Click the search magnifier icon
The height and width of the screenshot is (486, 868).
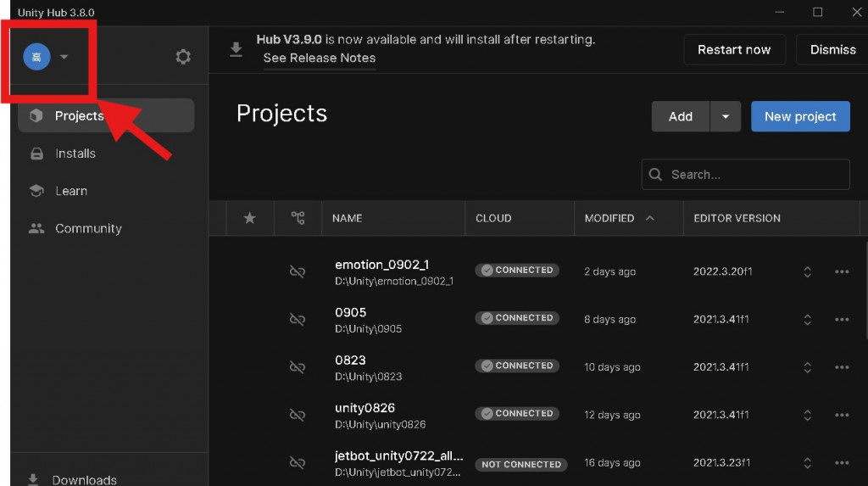point(655,175)
